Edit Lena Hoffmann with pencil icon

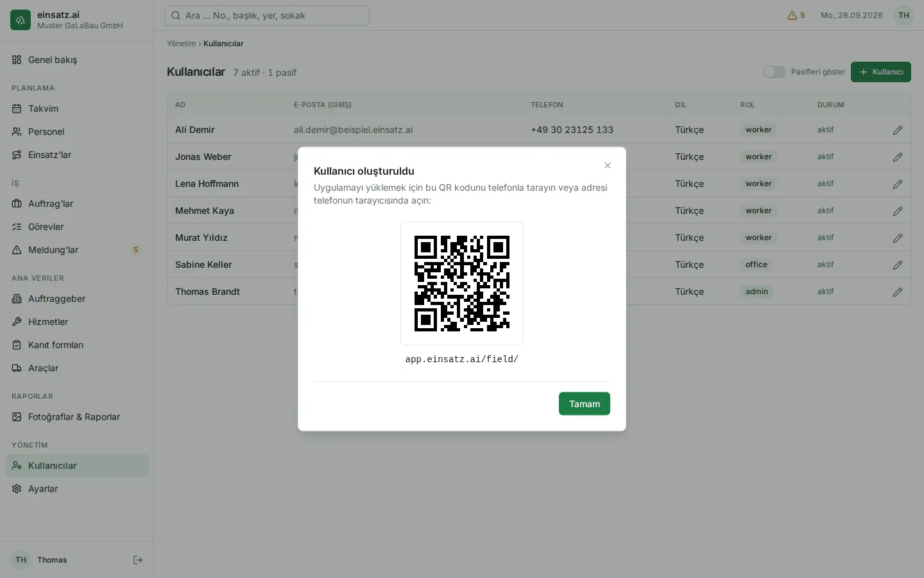[x=898, y=184]
